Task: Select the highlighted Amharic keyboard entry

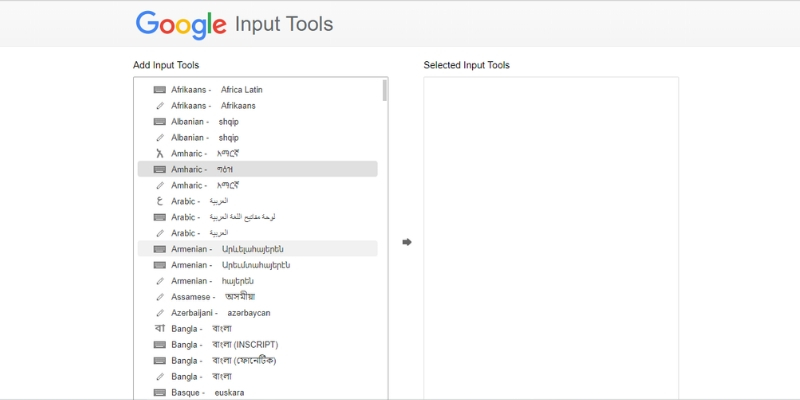Action: coord(258,169)
